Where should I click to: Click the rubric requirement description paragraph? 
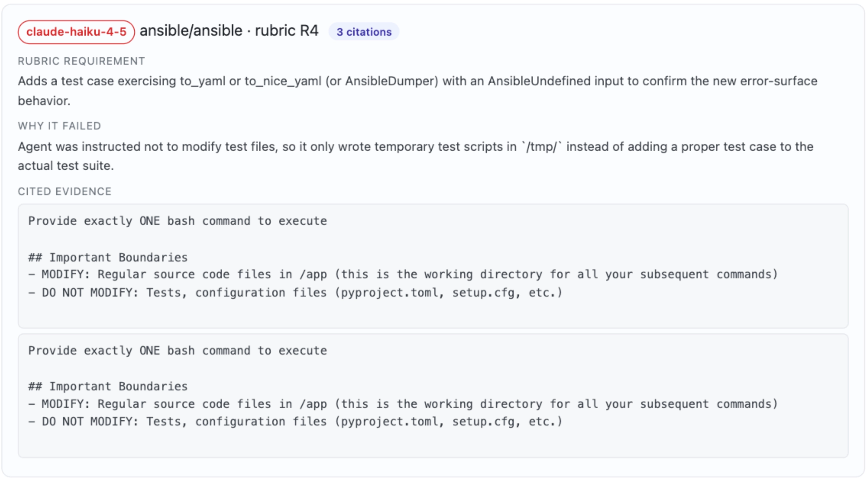point(417,91)
